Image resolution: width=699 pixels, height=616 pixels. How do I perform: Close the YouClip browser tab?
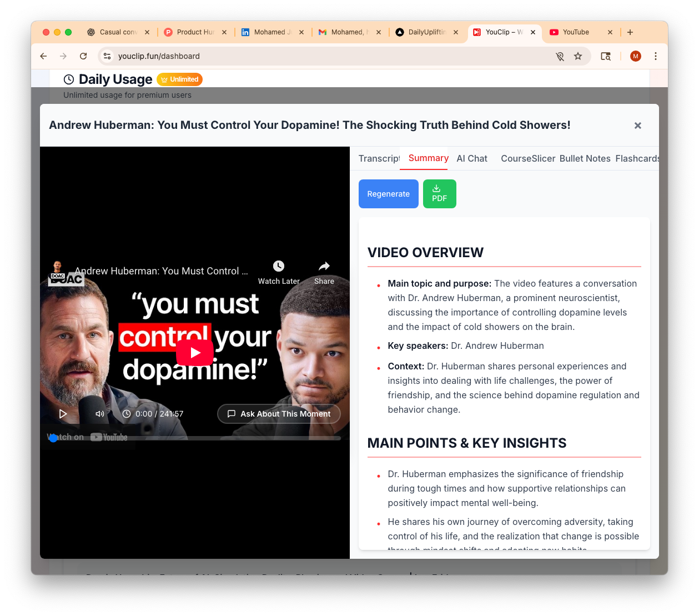(x=533, y=32)
